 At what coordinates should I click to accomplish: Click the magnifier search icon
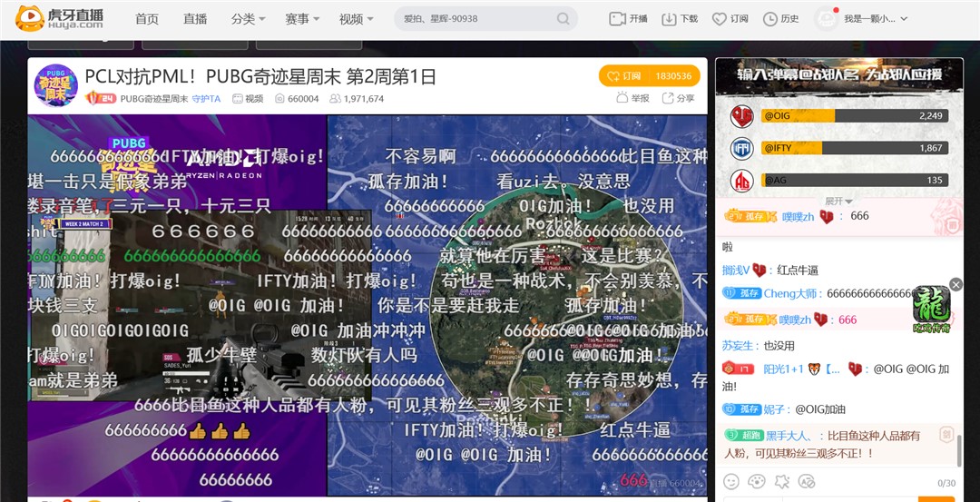click(x=563, y=19)
